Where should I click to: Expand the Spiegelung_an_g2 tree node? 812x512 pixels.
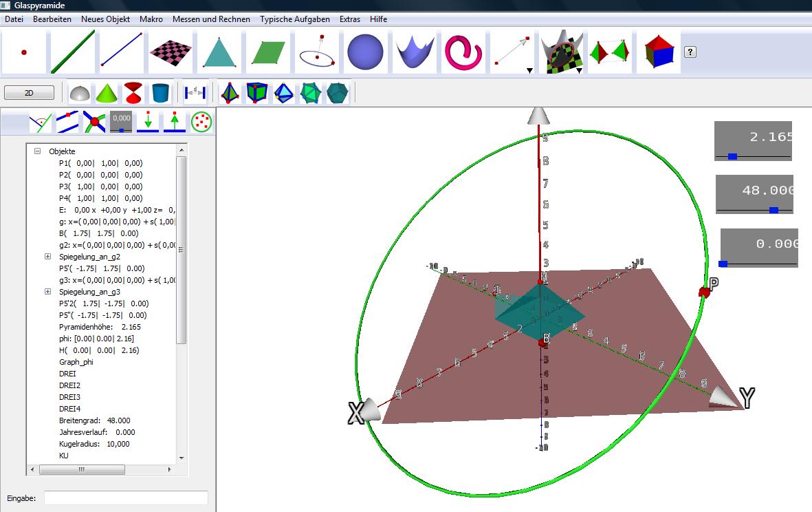pyautogui.click(x=47, y=257)
